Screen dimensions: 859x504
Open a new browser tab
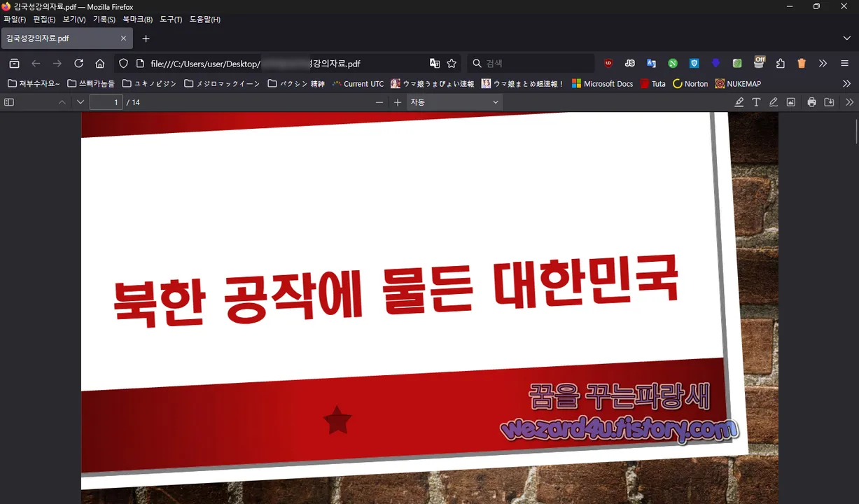pyautogui.click(x=146, y=38)
